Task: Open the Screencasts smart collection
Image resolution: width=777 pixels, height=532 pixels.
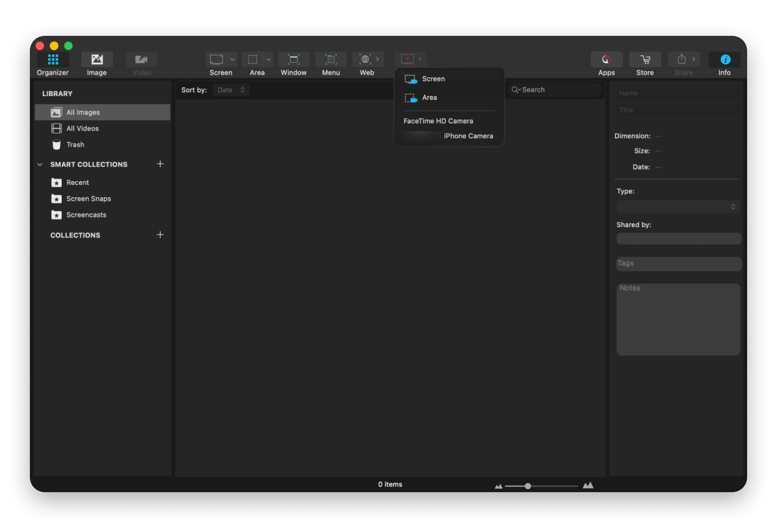Action: click(x=103, y=215)
